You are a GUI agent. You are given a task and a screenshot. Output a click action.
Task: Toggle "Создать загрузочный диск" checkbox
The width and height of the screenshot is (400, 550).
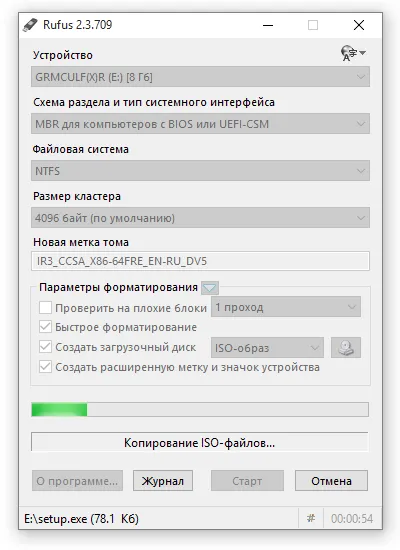45,347
